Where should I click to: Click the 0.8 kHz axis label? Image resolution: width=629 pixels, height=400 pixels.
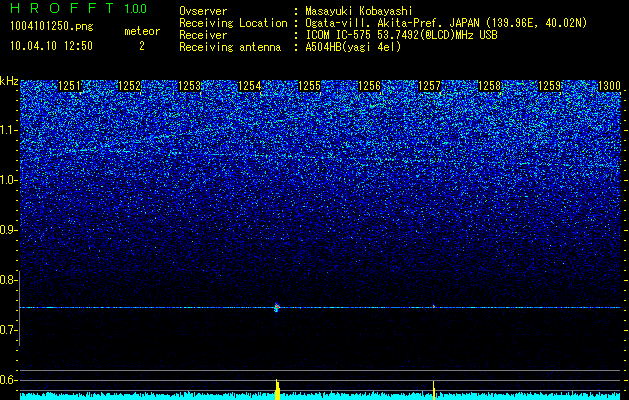[8, 280]
